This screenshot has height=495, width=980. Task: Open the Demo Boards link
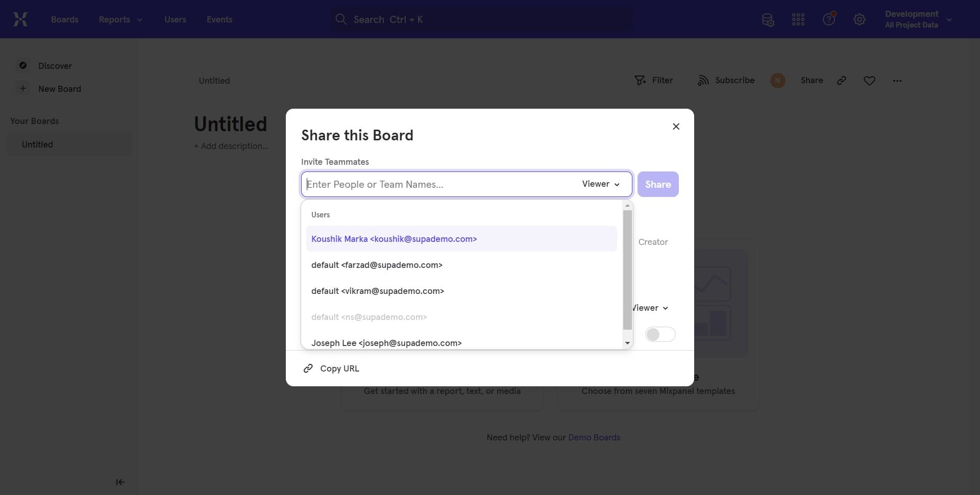[594, 437]
